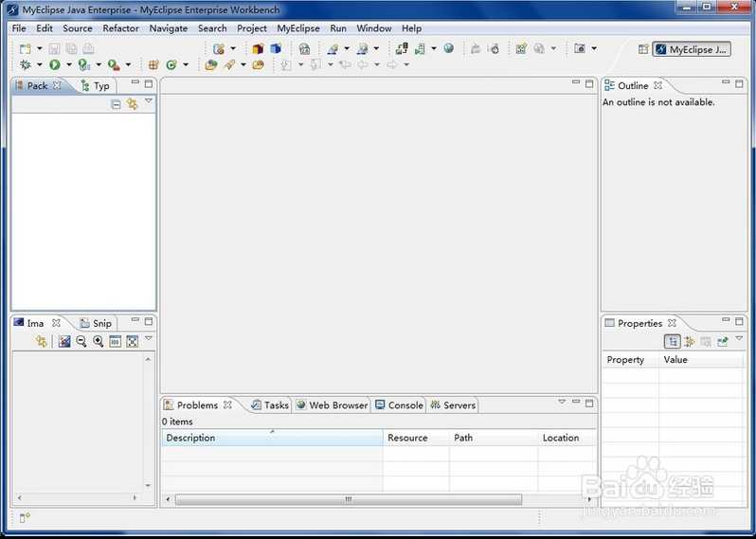Click the blue cube icon in top toolbar
The image size is (756, 539).
[276, 48]
